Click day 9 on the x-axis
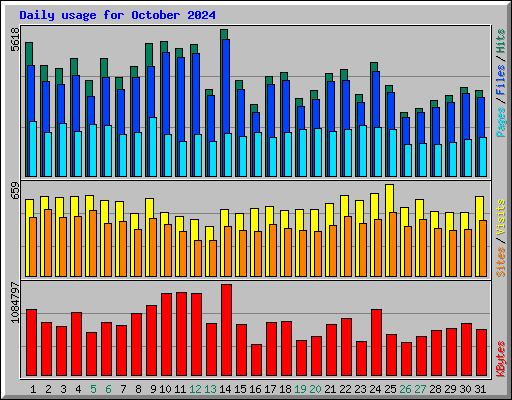 [x=153, y=389]
